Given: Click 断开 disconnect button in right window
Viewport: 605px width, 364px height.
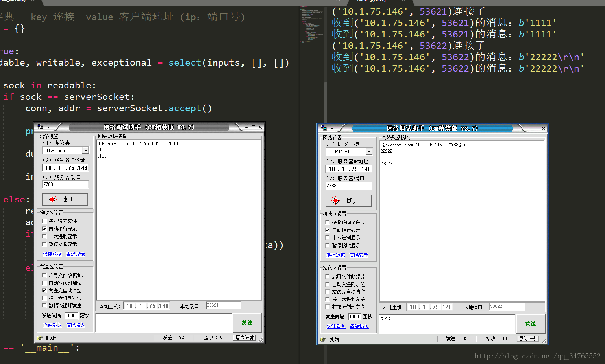Looking at the screenshot, I should click(348, 200).
